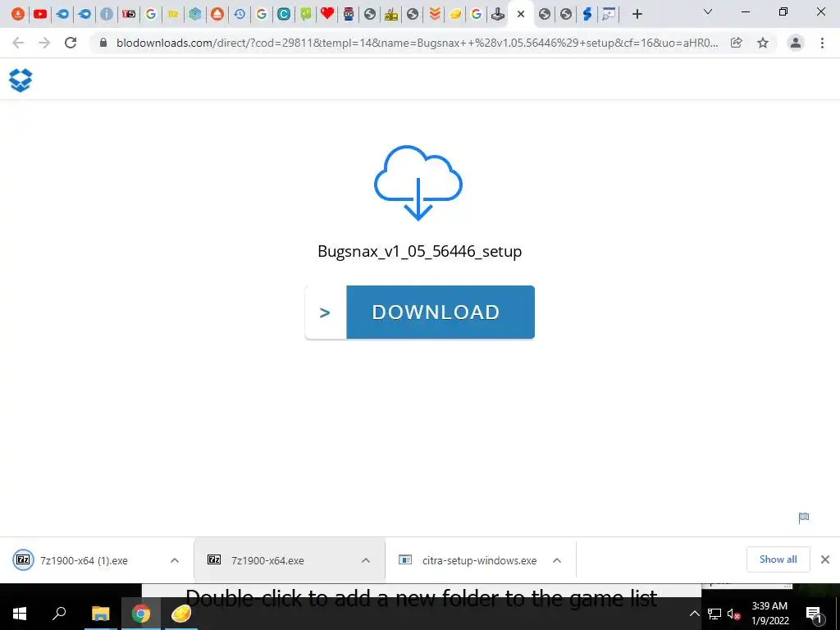Open the Windows Start menu
840x630 pixels.
[20, 614]
